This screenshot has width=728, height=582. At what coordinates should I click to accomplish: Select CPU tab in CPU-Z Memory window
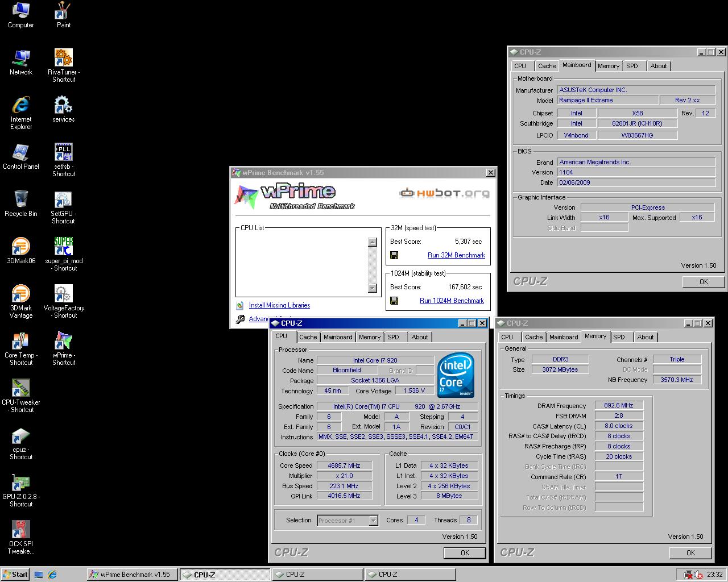[x=507, y=337]
